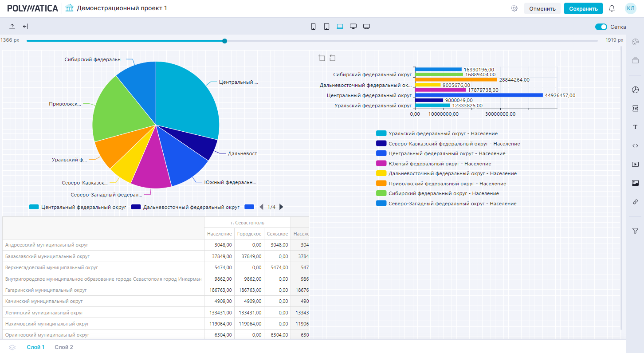The image size is (644, 353).
Task: Collapse the left panel with arrow icon
Action: [25, 27]
